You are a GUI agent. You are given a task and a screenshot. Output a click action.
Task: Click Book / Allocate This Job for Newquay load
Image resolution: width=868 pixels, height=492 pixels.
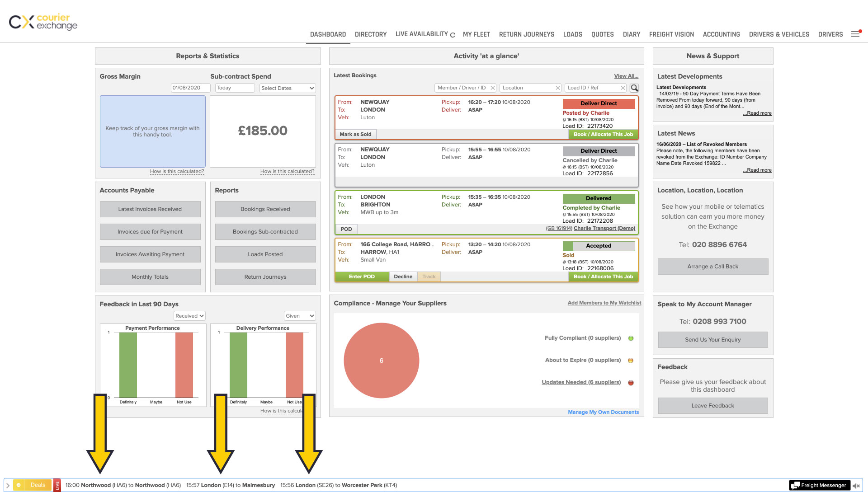pos(603,134)
